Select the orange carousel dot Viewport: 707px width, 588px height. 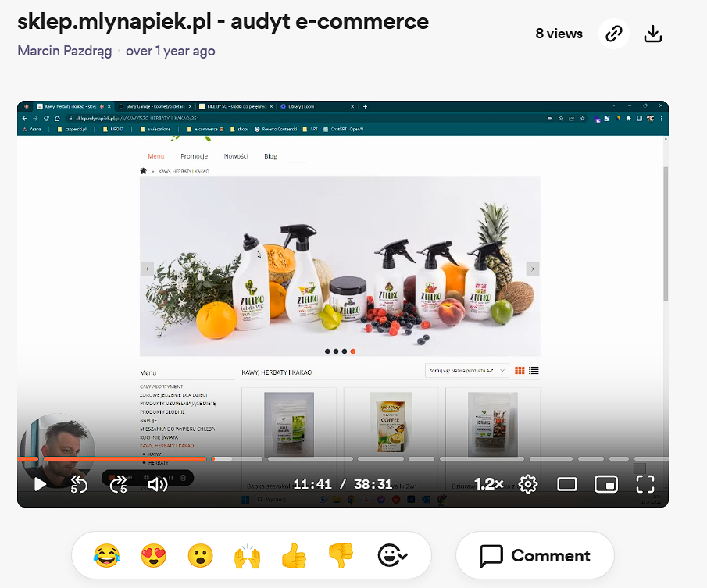click(353, 351)
